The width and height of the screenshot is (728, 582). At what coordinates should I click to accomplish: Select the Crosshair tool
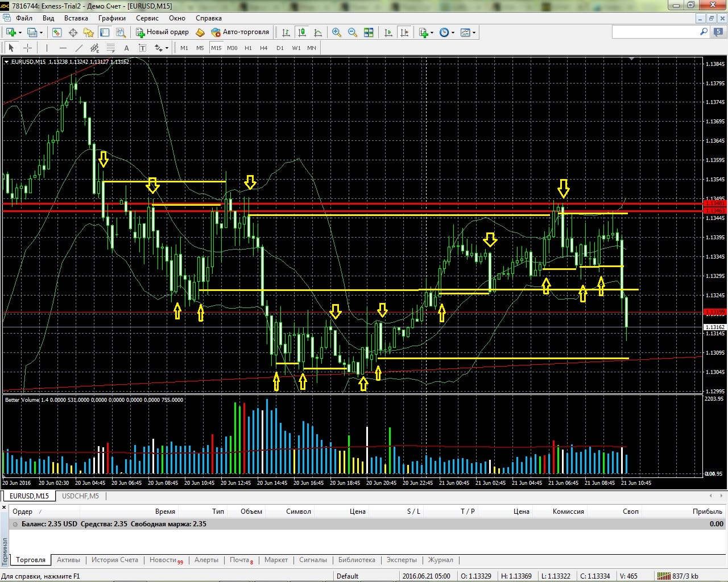point(27,48)
